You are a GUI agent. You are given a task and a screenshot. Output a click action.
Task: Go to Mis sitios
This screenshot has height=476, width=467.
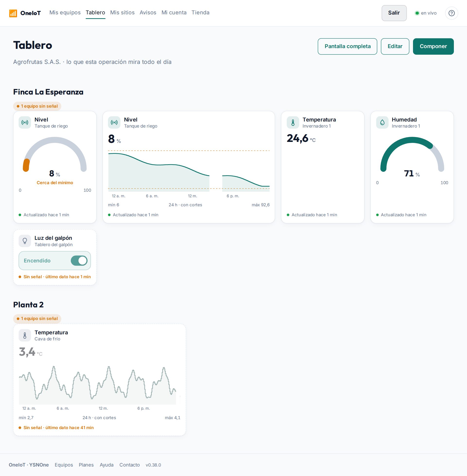tap(122, 12)
